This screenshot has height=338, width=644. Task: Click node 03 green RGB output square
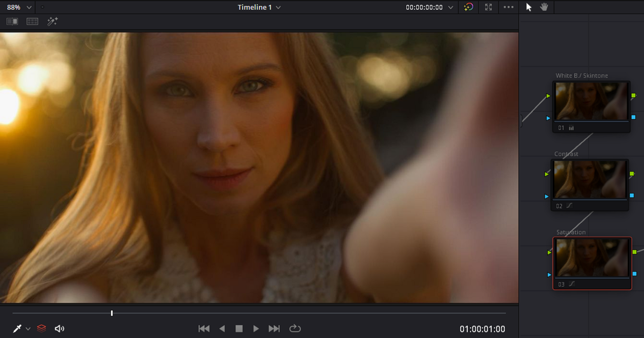[634, 251]
